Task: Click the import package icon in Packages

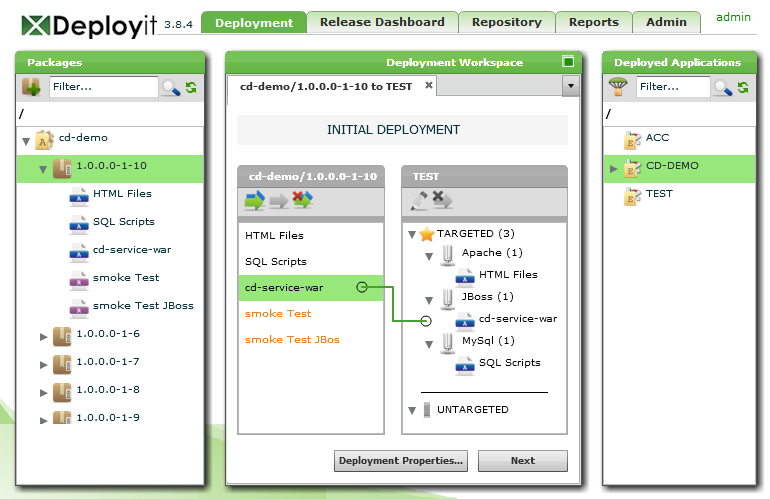Action: tap(31, 87)
